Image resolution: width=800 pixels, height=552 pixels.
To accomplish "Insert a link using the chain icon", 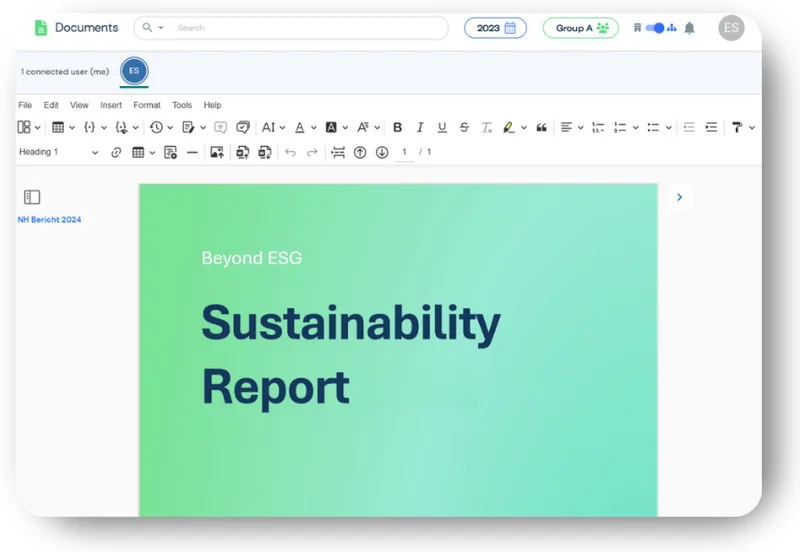I will [116, 152].
